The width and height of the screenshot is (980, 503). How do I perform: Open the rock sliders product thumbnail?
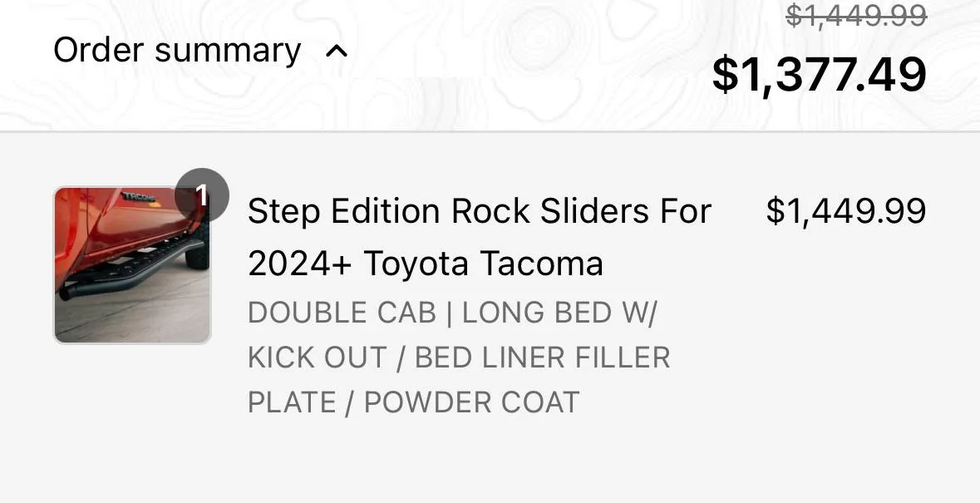point(132,265)
